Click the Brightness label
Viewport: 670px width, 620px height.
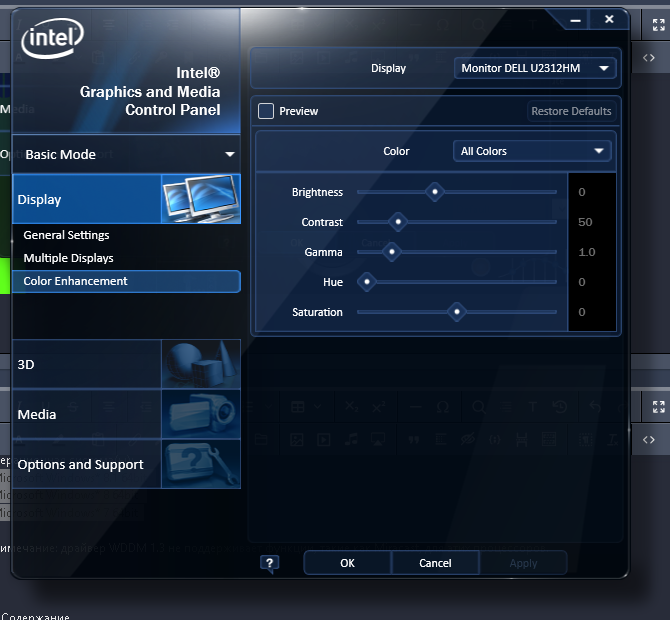[x=317, y=192]
